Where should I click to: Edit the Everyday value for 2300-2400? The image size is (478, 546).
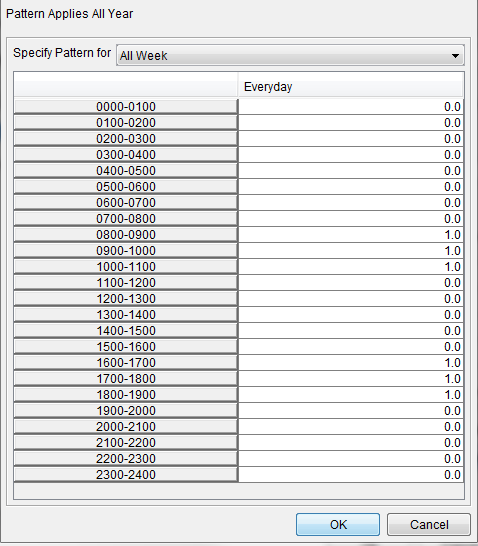click(x=351, y=475)
